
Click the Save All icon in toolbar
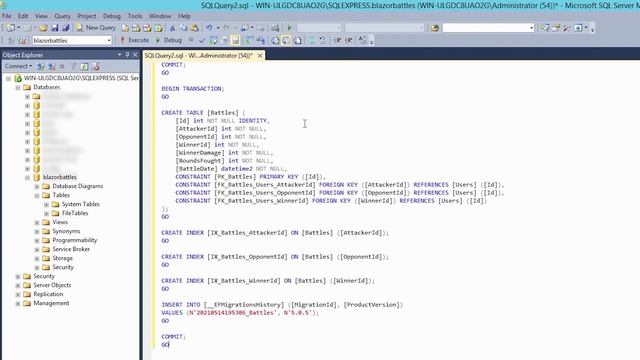click(x=65, y=28)
